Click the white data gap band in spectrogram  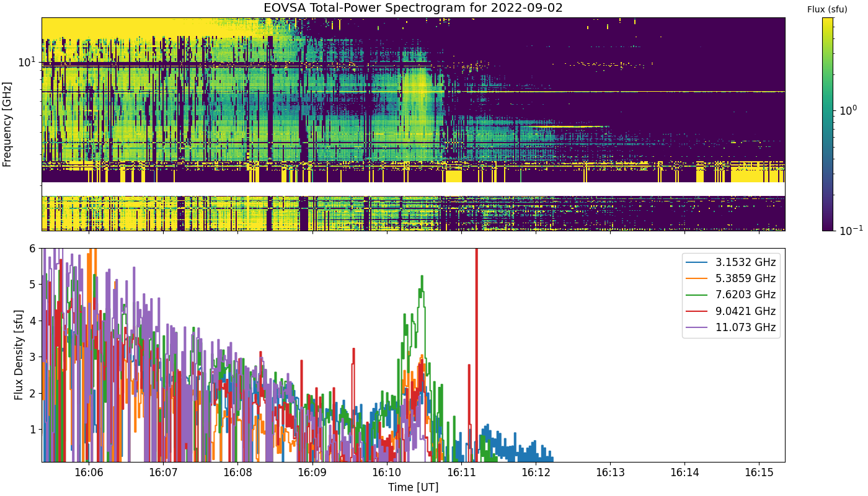(x=413, y=188)
